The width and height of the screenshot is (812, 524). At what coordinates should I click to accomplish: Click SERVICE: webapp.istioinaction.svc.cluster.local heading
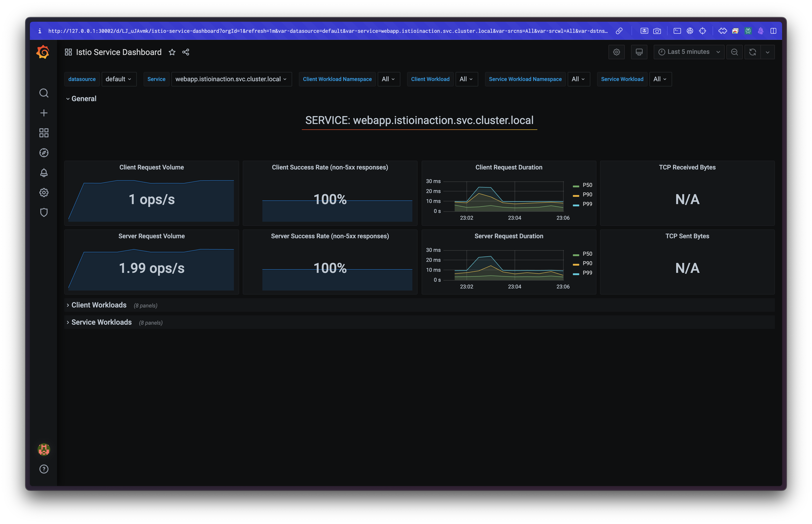[419, 120]
